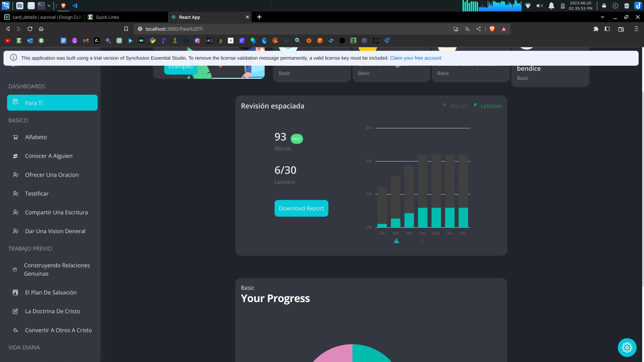Click the Brave Shields lion icon
The width and height of the screenshot is (644, 362).
point(492,29)
